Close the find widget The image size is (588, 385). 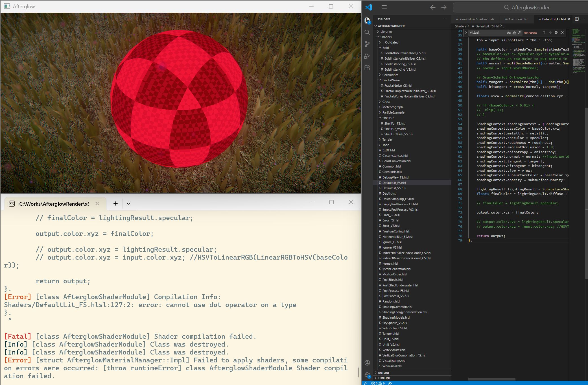(562, 32)
